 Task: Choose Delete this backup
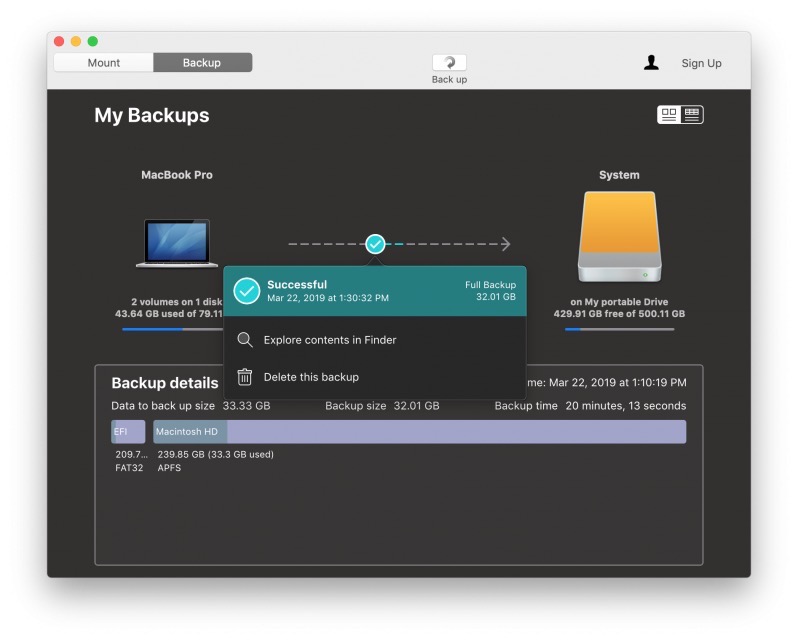(311, 377)
